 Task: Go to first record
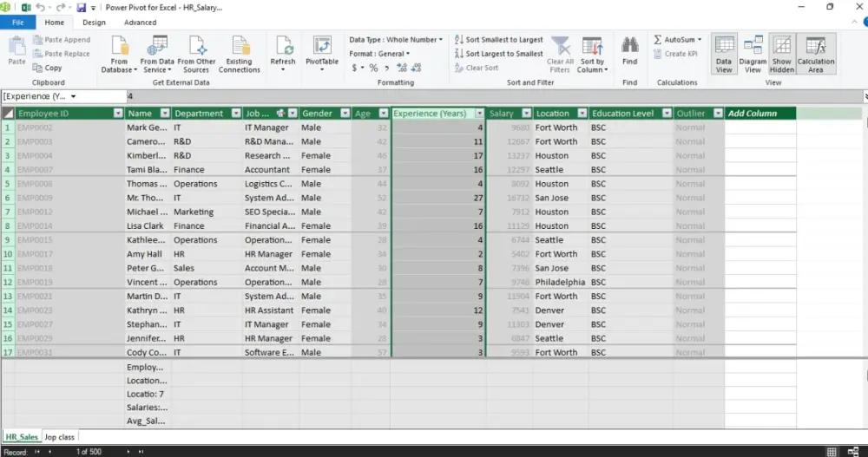tap(37, 452)
